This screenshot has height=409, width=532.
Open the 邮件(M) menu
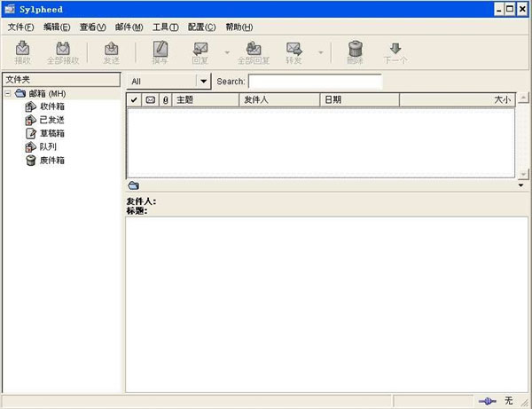(x=129, y=28)
